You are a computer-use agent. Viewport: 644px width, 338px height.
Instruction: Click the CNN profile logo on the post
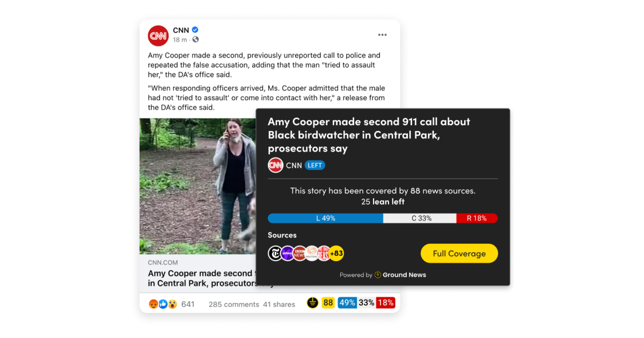[158, 35]
